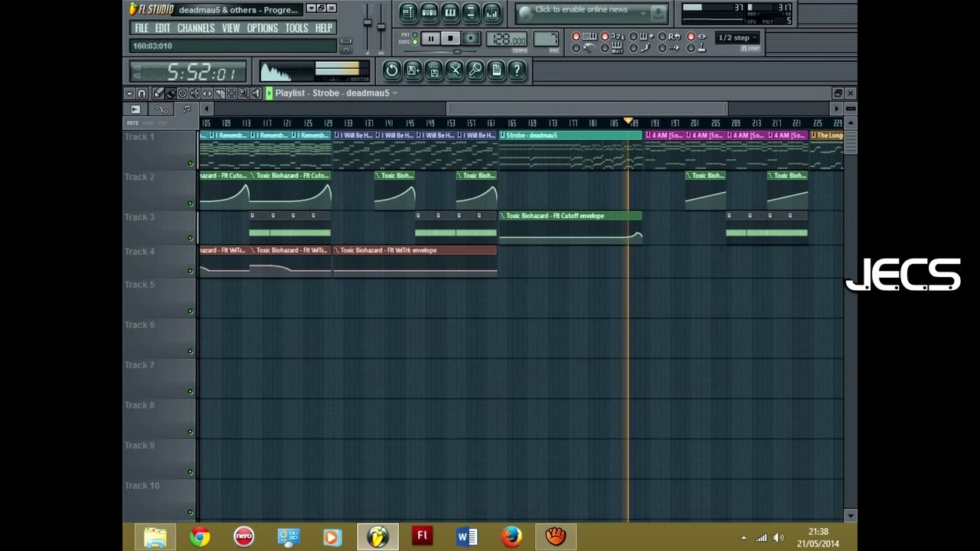980x551 pixels.
Task: Click the one-click audio recording microphone icon
Action: tap(475, 70)
